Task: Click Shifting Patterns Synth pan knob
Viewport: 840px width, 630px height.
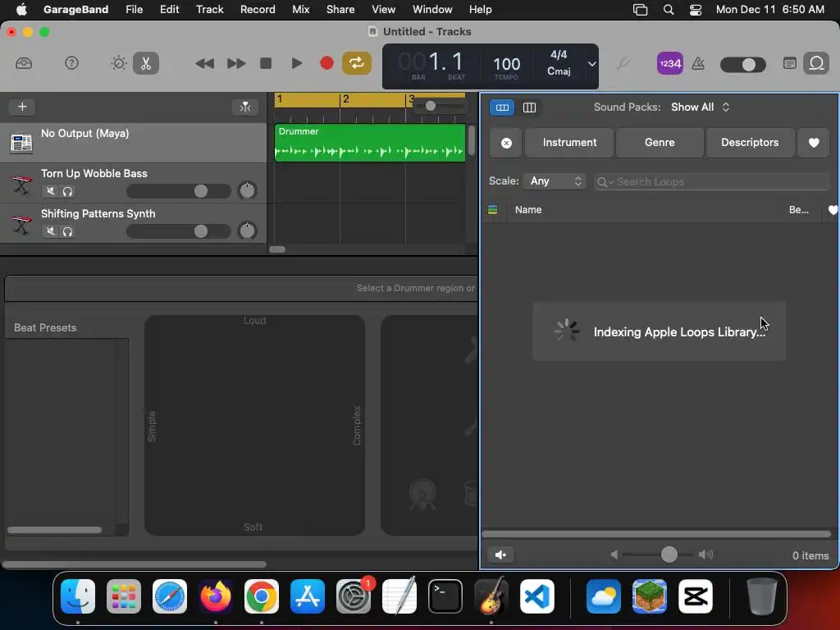Action: tap(247, 231)
